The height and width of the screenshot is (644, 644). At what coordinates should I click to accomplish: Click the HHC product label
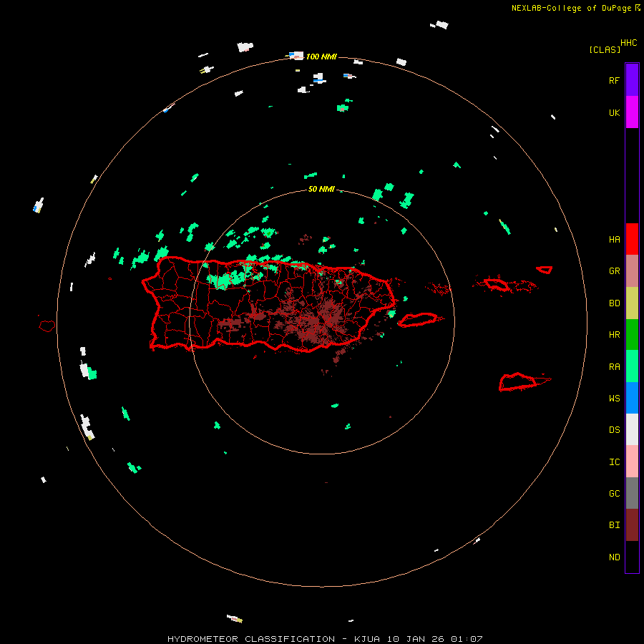tap(628, 43)
